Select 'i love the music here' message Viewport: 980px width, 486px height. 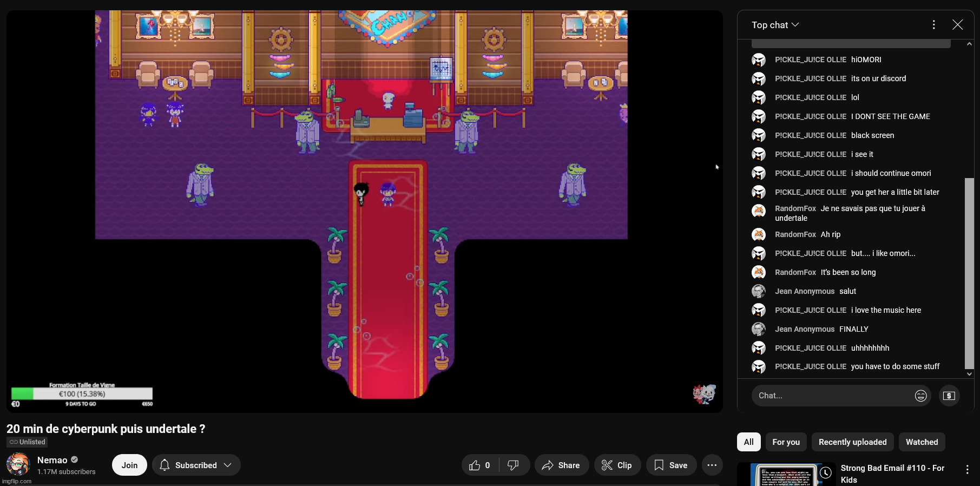pyautogui.click(x=886, y=310)
